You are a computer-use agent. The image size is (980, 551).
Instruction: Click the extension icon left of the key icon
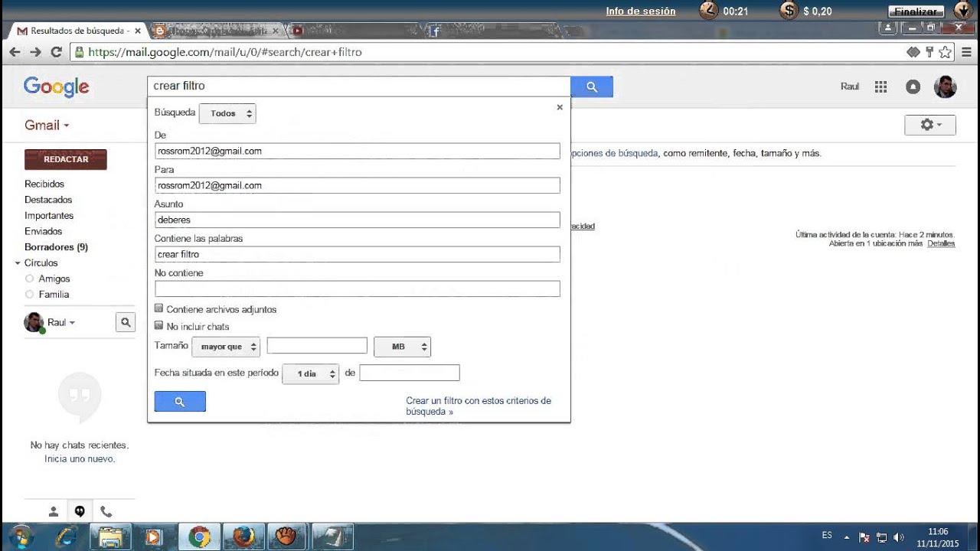tap(913, 52)
